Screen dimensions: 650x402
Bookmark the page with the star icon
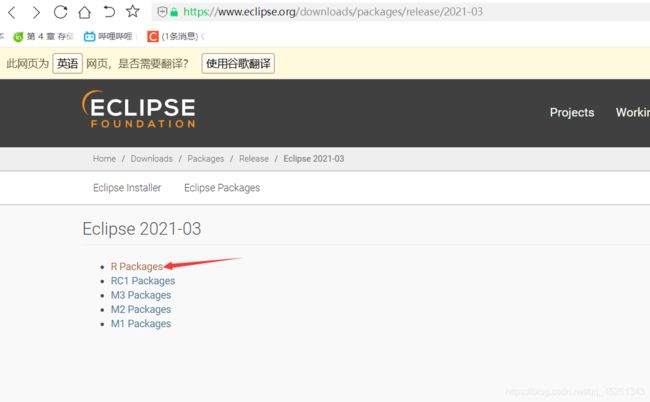click(x=133, y=11)
